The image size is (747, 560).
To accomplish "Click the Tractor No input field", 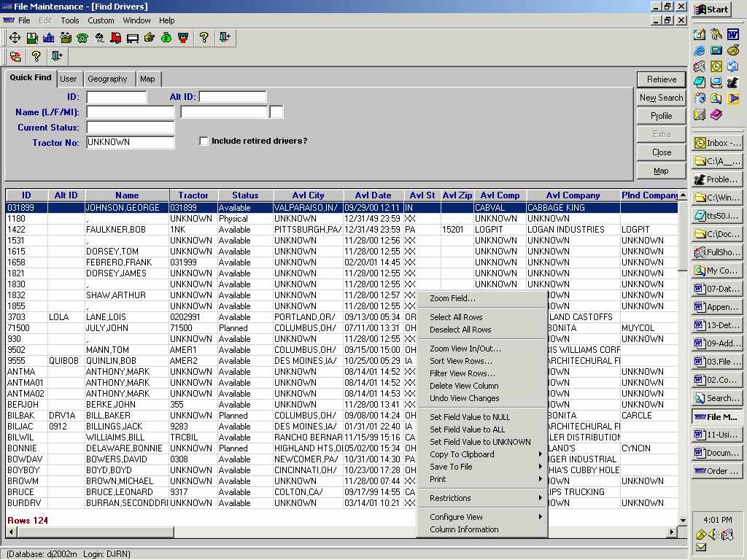I will (x=130, y=142).
